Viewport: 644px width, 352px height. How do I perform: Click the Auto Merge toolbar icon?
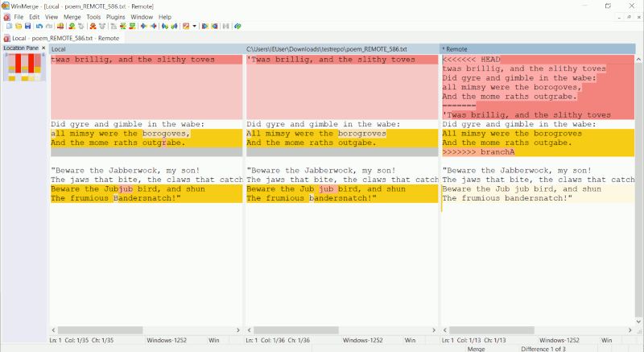click(186, 26)
